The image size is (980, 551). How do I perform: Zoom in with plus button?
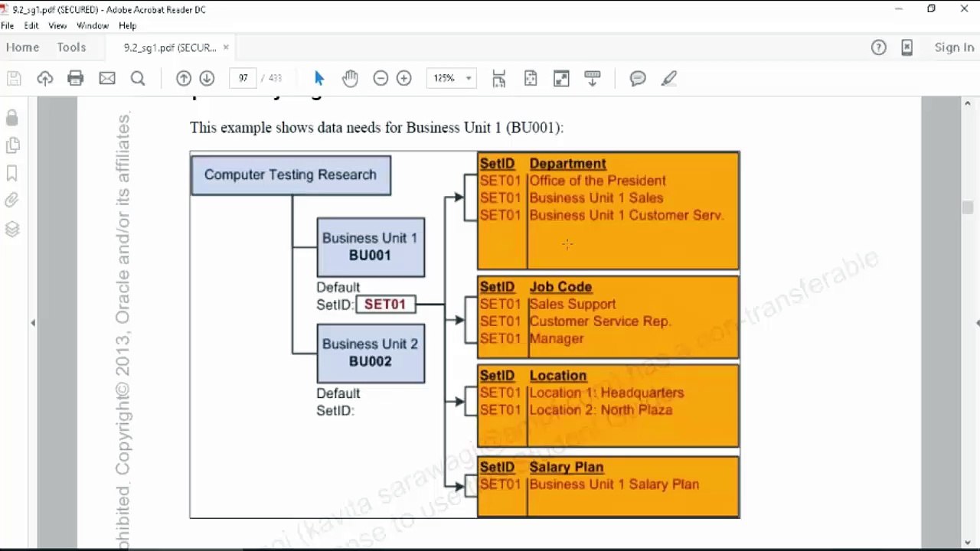403,78
